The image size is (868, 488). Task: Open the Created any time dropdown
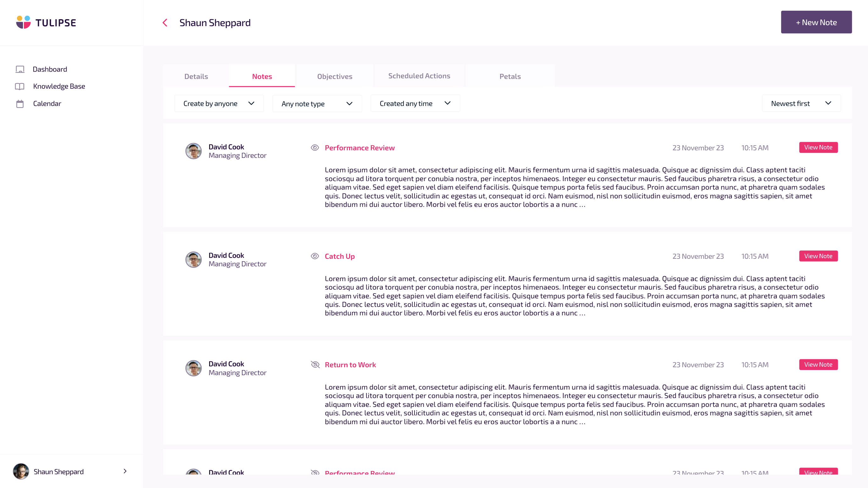coord(415,103)
